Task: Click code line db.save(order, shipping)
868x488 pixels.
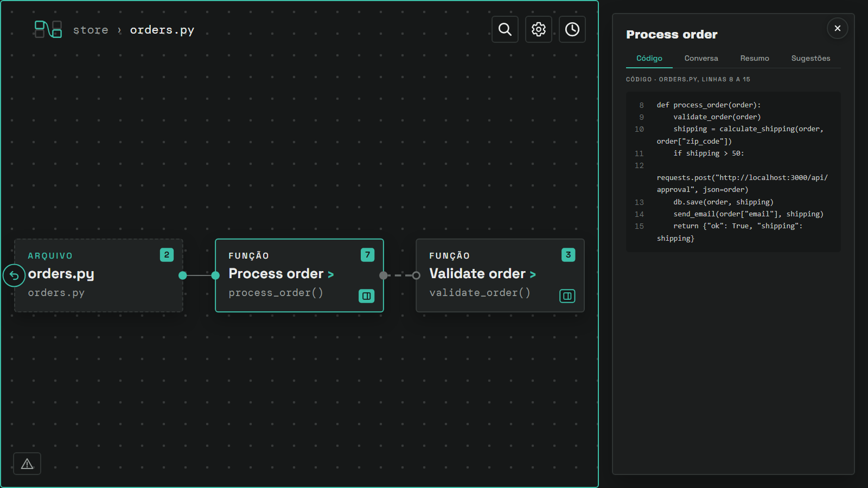Action: pyautogui.click(x=723, y=202)
